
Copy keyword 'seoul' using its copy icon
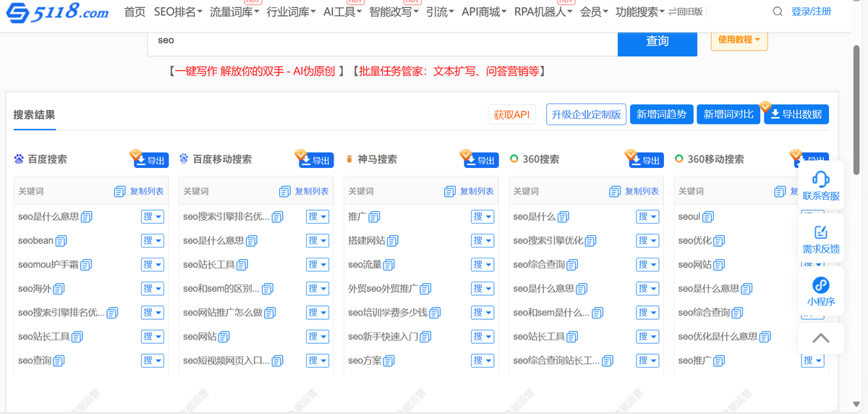(x=708, y=216)
